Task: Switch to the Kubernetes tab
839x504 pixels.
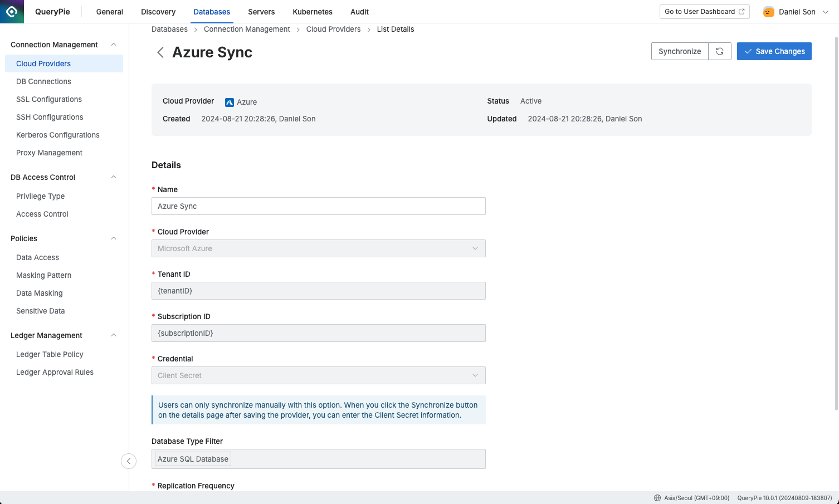Action: tap(313, 12)
